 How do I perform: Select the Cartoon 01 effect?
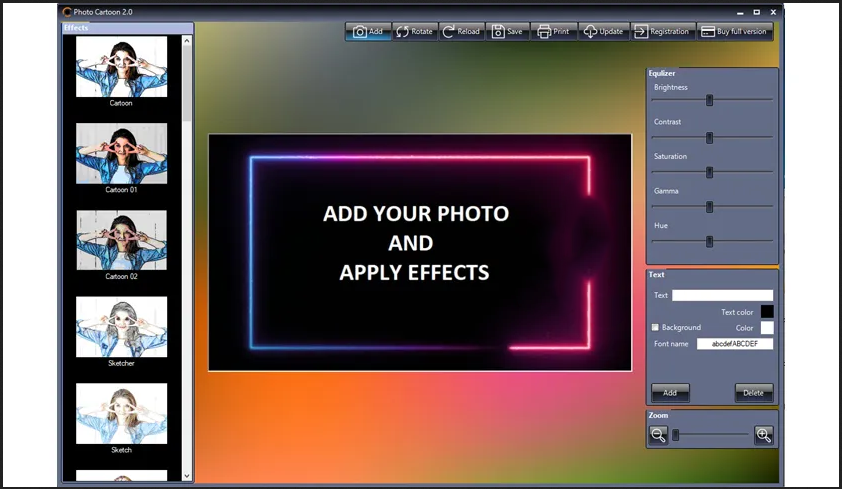[x=121, y=153]
